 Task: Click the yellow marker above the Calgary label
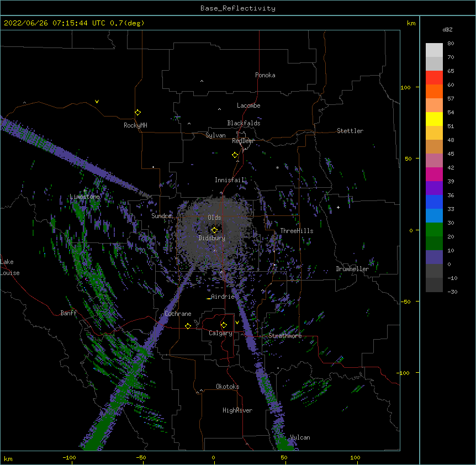tap(224, 325)
